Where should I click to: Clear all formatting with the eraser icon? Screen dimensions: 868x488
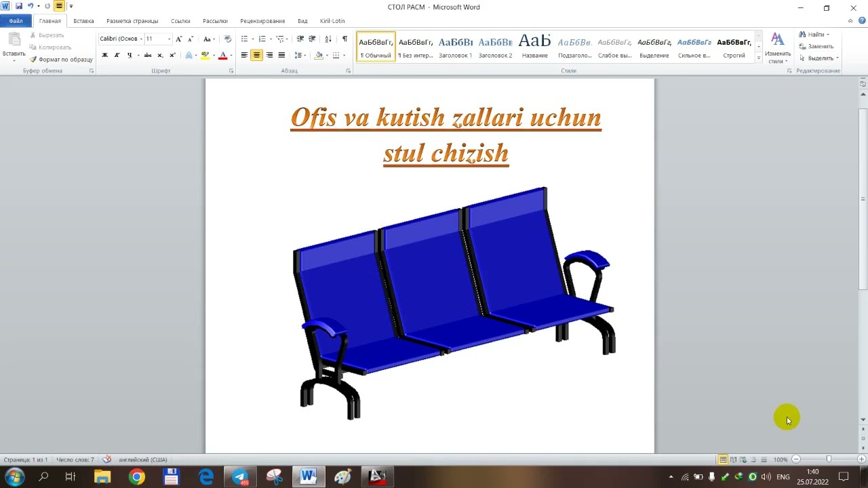[x=228, y=39]
